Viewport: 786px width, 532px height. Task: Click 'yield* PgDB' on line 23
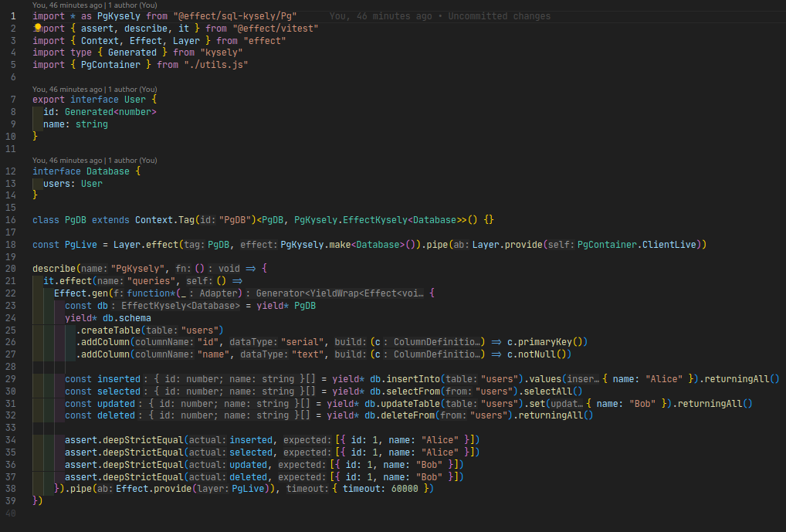[286, 306]
